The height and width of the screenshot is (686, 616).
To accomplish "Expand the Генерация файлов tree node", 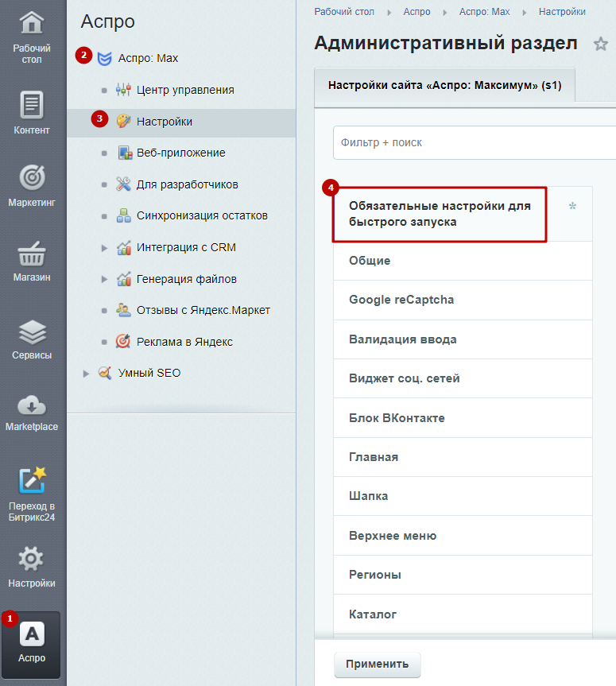I will click(x=104, y=279).
